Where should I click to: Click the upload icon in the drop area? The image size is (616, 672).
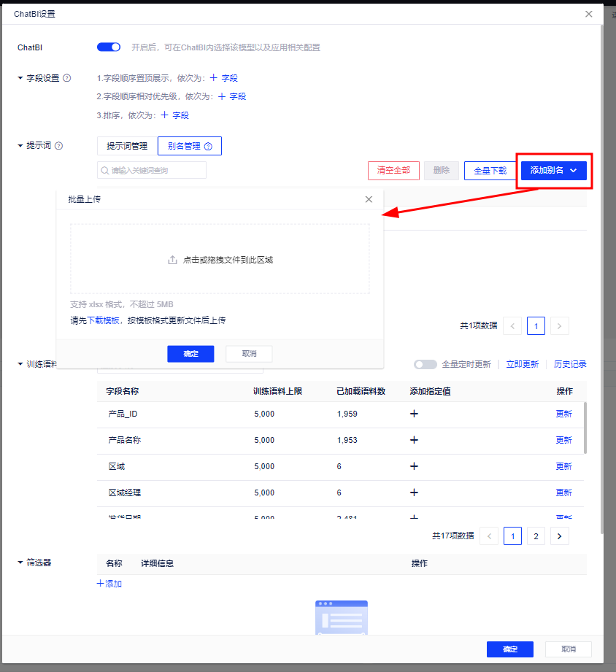coord(173,260)
